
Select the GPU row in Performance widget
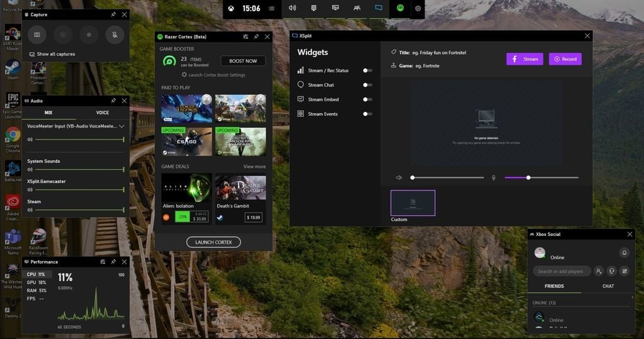point(37,282)
